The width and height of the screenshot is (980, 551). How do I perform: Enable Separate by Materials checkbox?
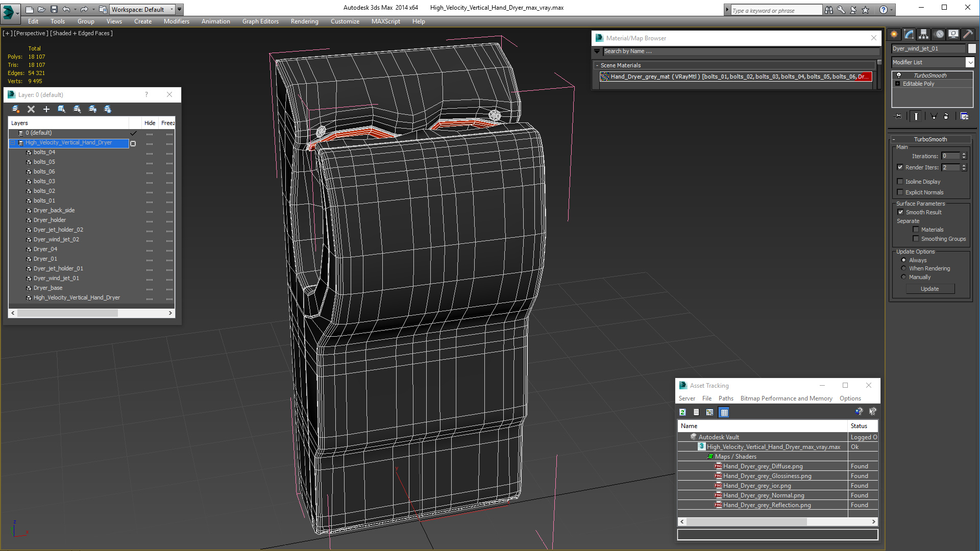(916, 230)
